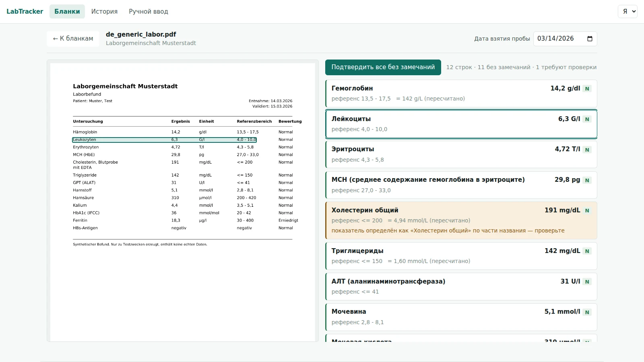Go to the Ручной ввод tab
Viewport: 644px width, 362px height.
pyautogui.click(x=149, y=12)
